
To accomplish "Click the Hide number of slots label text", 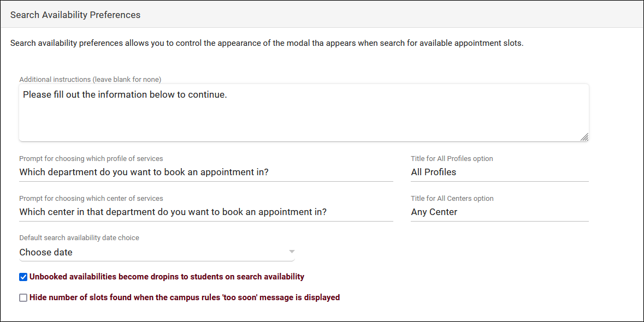I will 185,297.
